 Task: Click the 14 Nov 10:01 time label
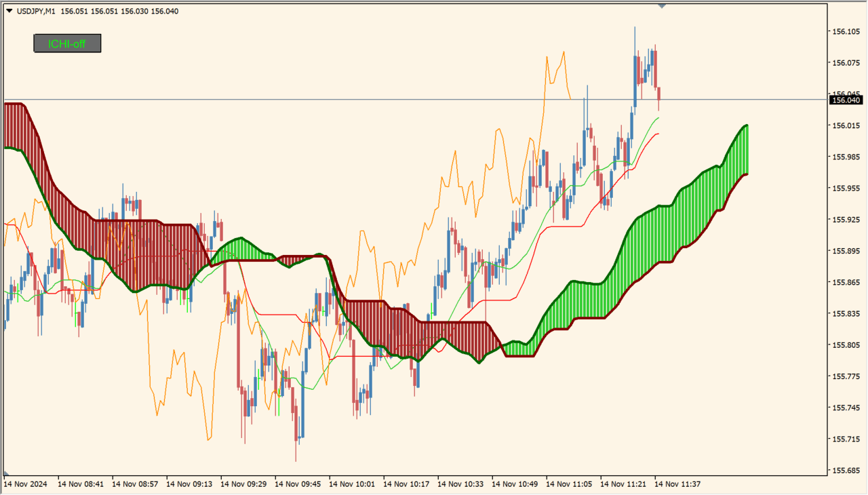tap(352, 484)
